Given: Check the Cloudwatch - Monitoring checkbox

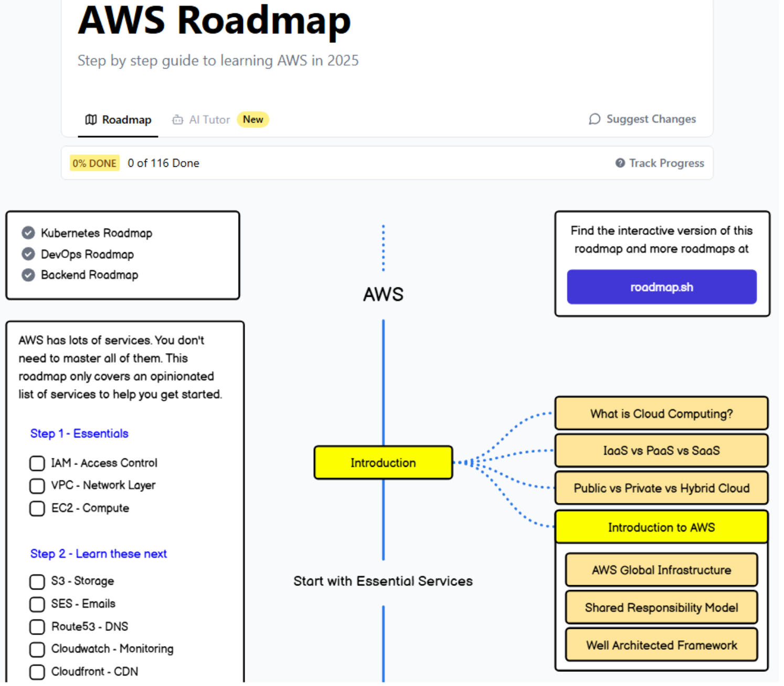Looking at the screenshot, I should pyautogui.click(x=37, y=649).
